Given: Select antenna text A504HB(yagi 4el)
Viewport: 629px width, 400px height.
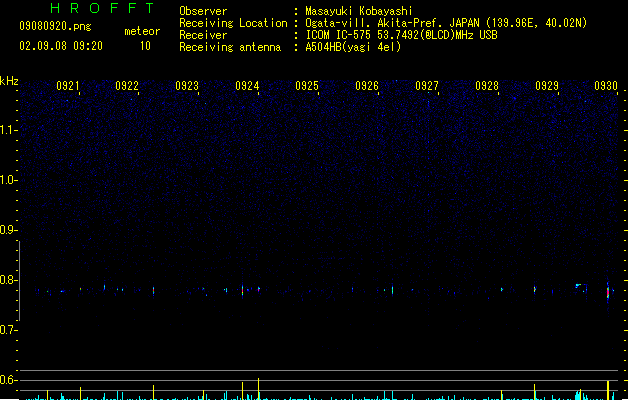Looking at the screenshot, I should click(353, 47).
